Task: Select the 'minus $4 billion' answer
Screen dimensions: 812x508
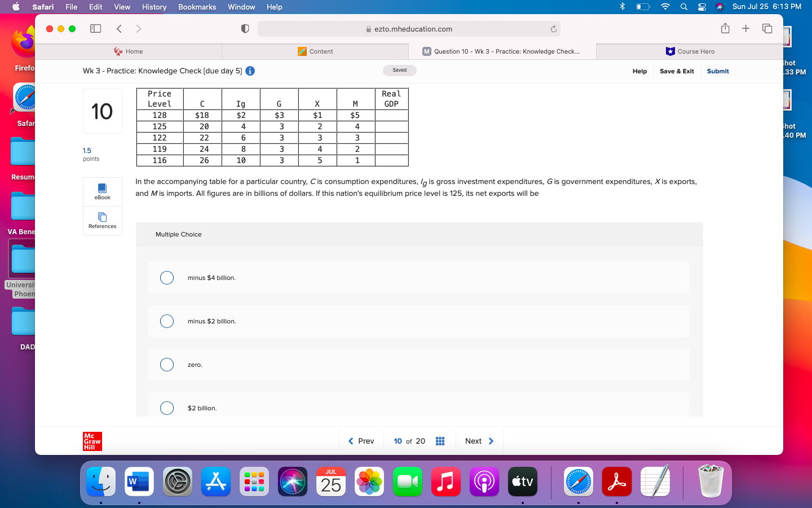Action: 167,278
